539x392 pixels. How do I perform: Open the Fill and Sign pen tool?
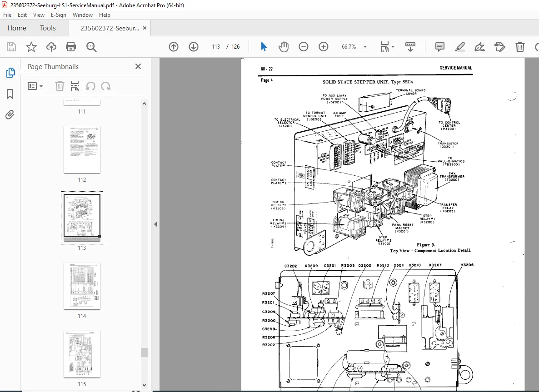pyautogui.click(x=479, y=47)
